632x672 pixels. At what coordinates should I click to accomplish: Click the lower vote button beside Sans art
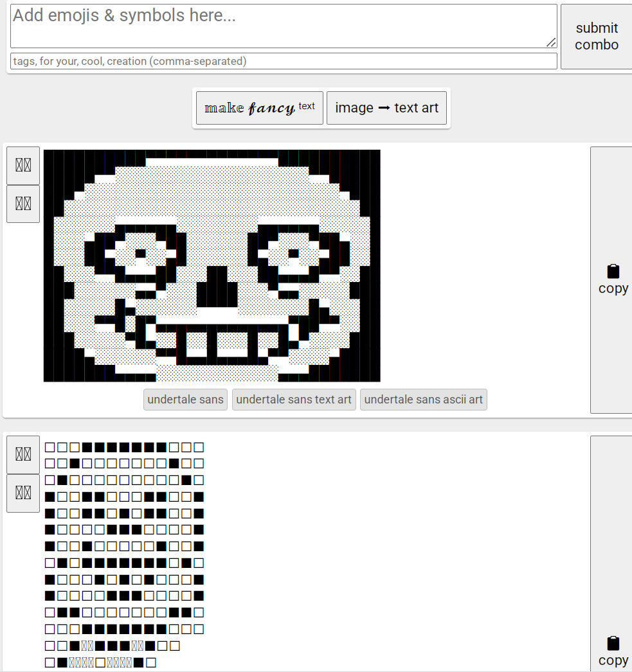click(23, 204)
